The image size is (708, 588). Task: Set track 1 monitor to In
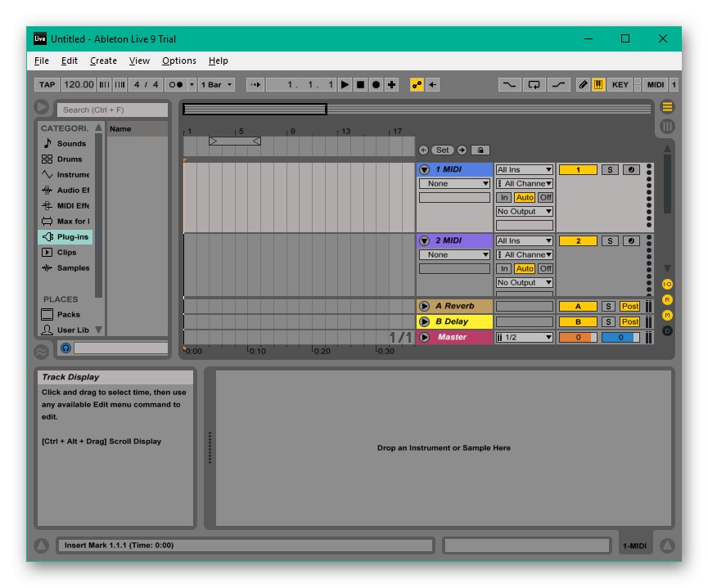pyautogui.click(x=504, y=198)
